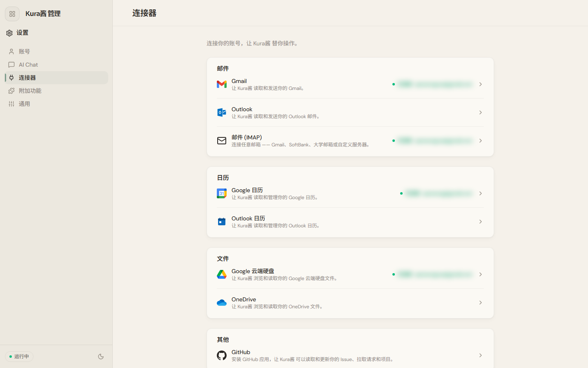Click the OneDrive title text
This screenshot has height=368, width=588.
click(244, 299)
